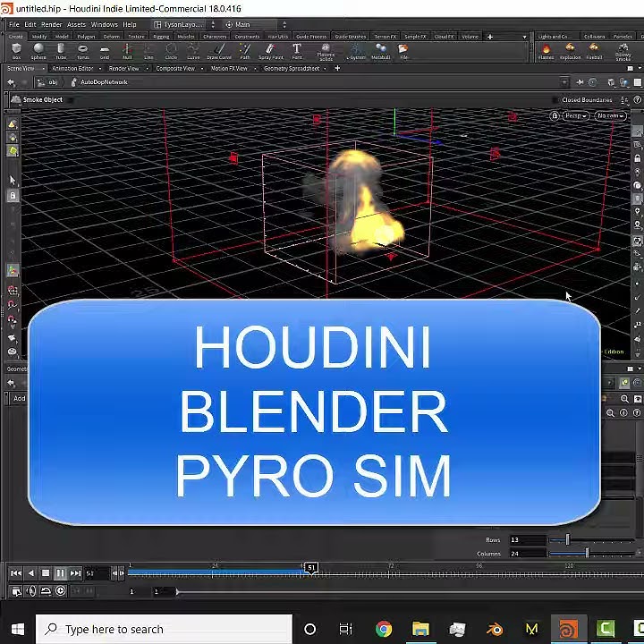Screen dimensions: 644x644
Task: Select the Torus shelf tool
Action: (83, 51)
